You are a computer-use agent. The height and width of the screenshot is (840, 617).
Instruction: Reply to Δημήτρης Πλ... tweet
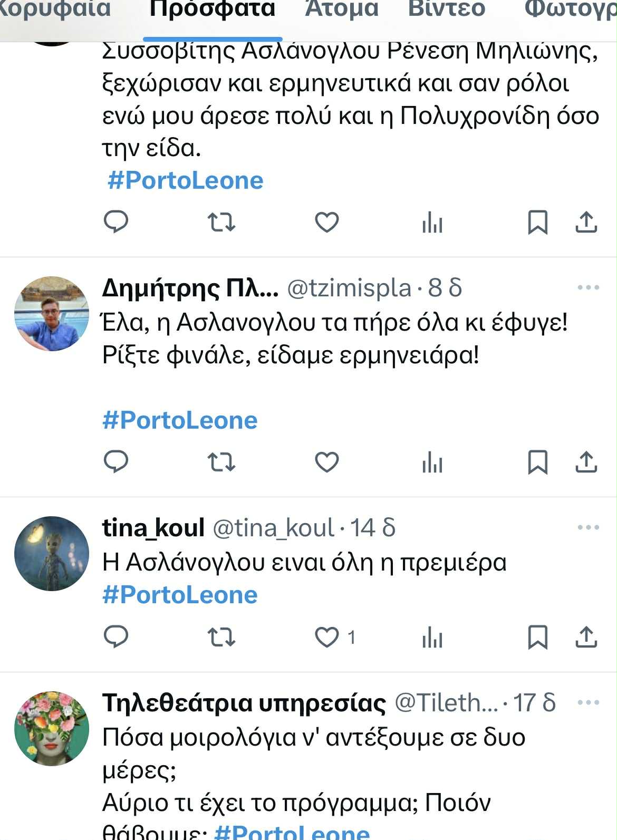116,462
